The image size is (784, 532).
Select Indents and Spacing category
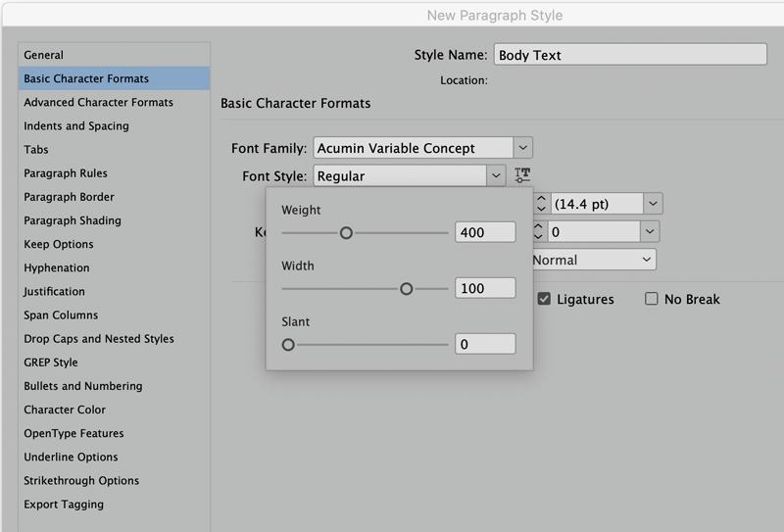pyautogui.click(x=76, y=125)
